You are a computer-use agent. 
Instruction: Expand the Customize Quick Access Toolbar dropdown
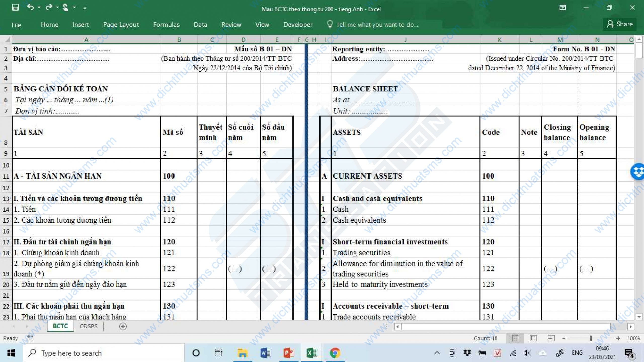[x=85, y=8]
